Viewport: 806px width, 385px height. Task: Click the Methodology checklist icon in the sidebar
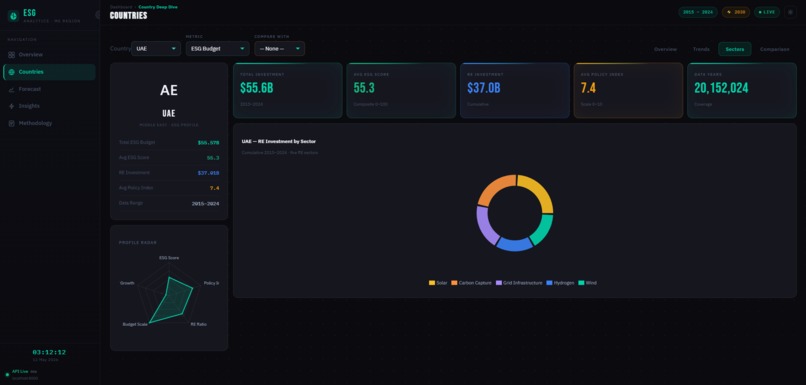(11, 123)
